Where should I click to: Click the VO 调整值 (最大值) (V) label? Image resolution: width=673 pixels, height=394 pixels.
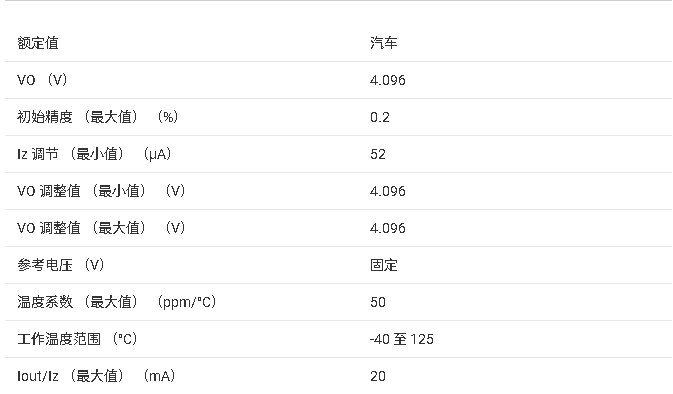[x=101, y=227]
